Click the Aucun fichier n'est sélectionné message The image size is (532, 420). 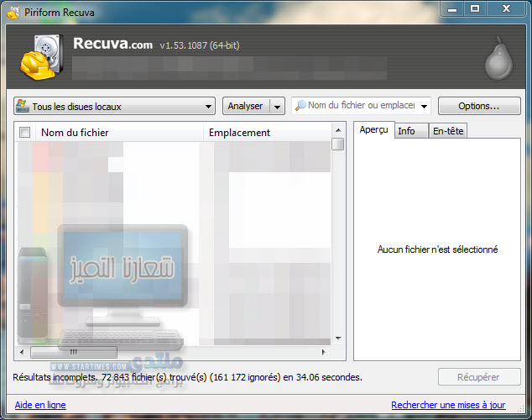pos(437,249)
